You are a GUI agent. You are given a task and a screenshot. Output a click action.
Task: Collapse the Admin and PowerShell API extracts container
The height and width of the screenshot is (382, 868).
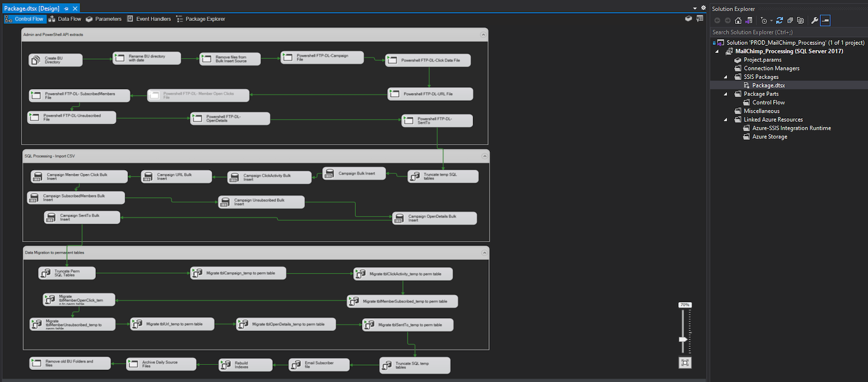point(483,35)
